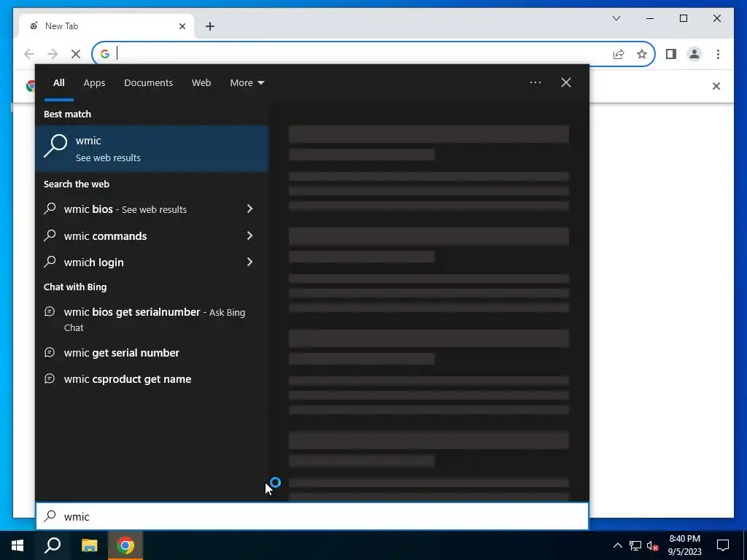The height and width of the screenshot is (560, 747).
Task: Switch to the Web search tab
Action: [201, 83]
